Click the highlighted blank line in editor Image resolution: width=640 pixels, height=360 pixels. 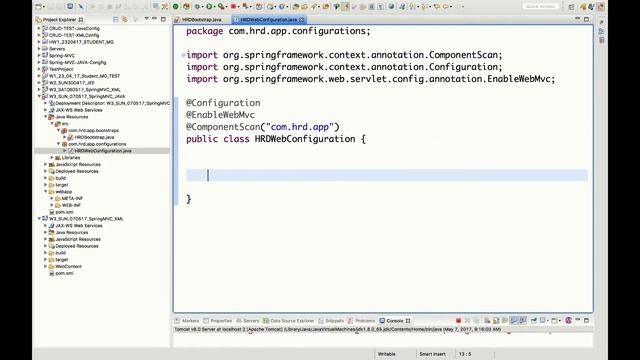387,175
